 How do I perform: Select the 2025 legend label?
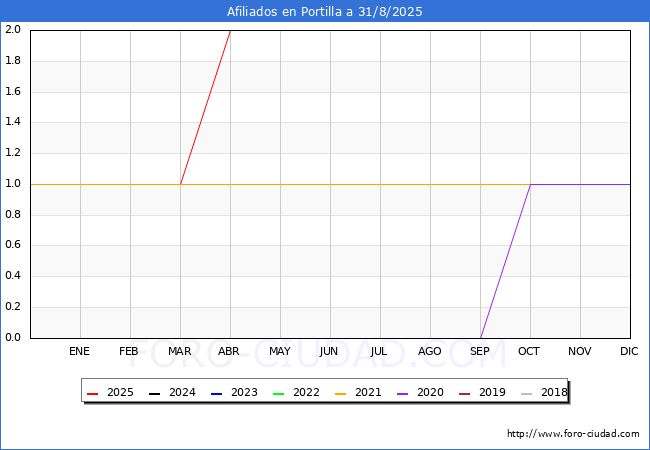(x=120, y=392)
